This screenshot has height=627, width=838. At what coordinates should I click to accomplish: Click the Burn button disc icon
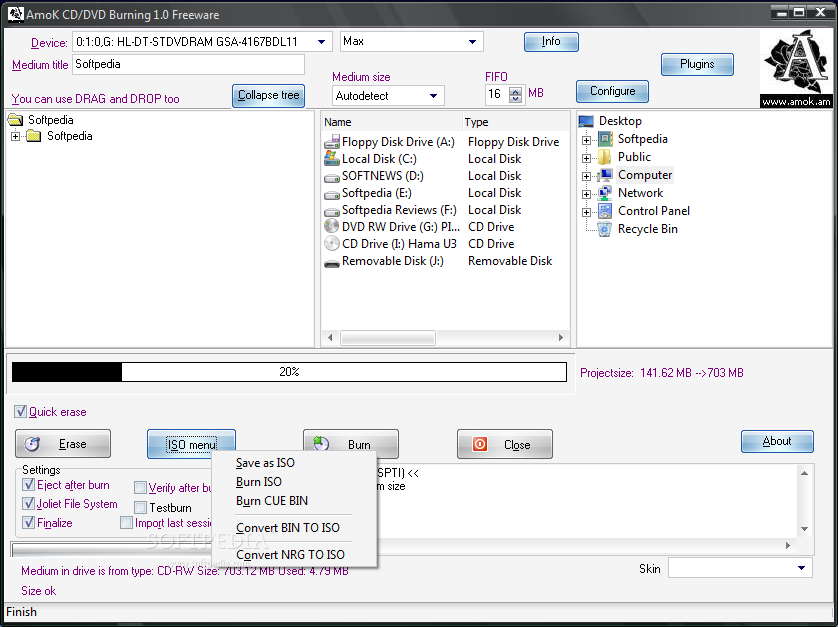321,444
